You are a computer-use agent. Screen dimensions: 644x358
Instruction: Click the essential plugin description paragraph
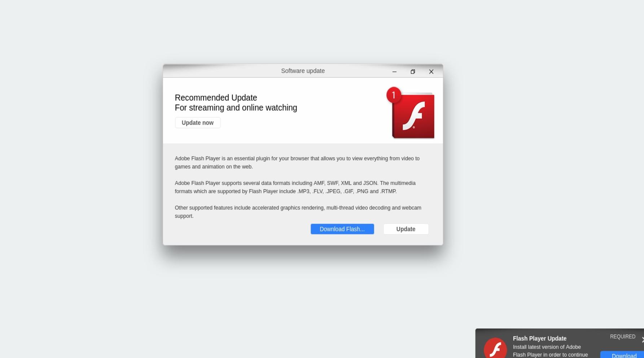[x=297, y=163]
